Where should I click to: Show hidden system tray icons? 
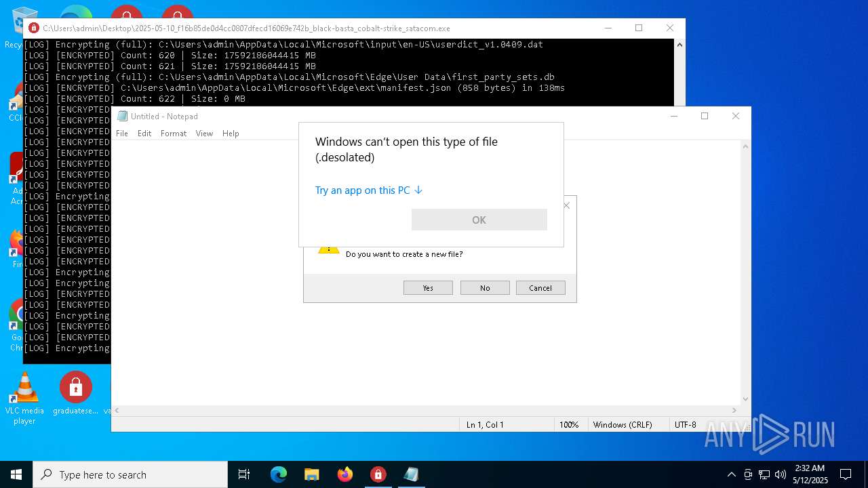(x=731, y=474)
